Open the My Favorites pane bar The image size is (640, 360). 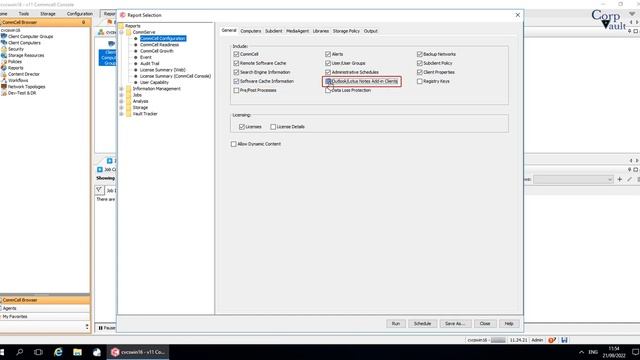(x=45, y=316)
